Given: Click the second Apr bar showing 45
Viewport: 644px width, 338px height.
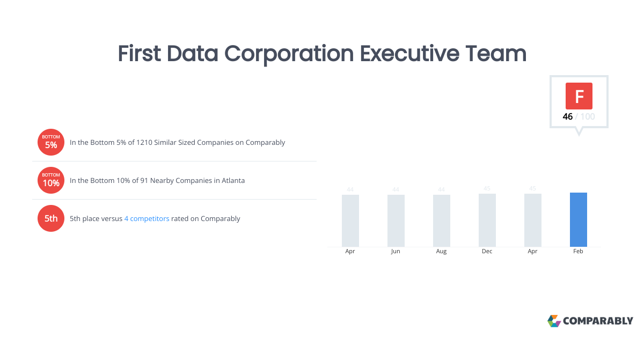Looking at the screenshot, I should (532, 220).
